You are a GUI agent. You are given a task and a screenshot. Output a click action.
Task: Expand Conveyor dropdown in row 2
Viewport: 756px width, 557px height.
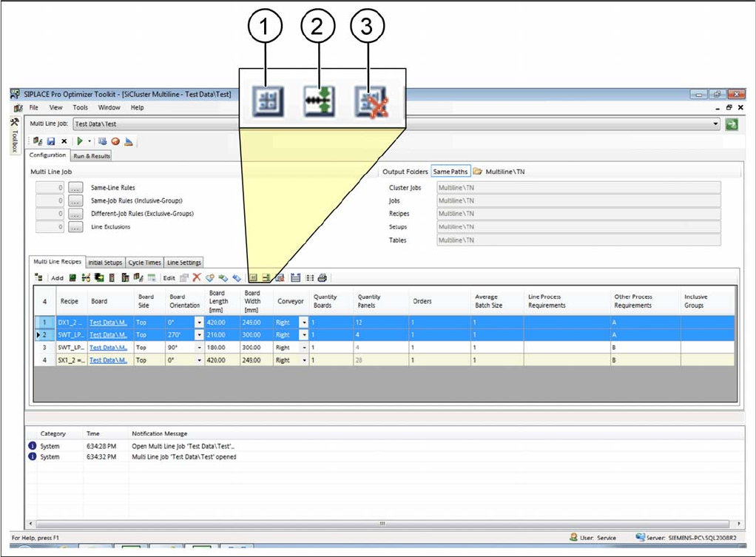[304, 335]
